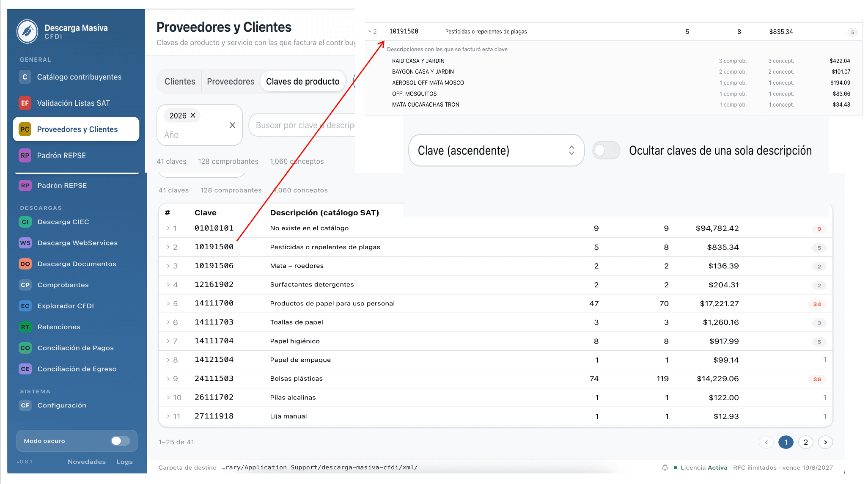The width and height of the screenshot is (868, 484).
Task: Go to page 2 of results
Action: (805, 442)
